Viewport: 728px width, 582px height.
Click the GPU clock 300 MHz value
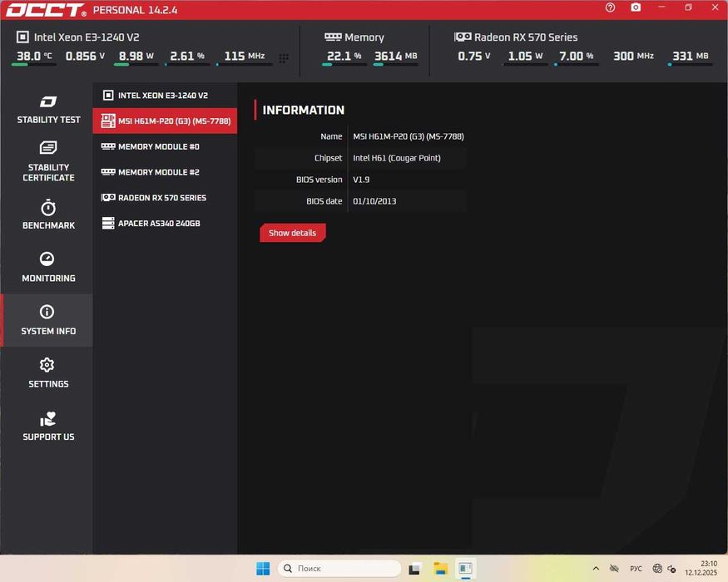pos(633,57)
